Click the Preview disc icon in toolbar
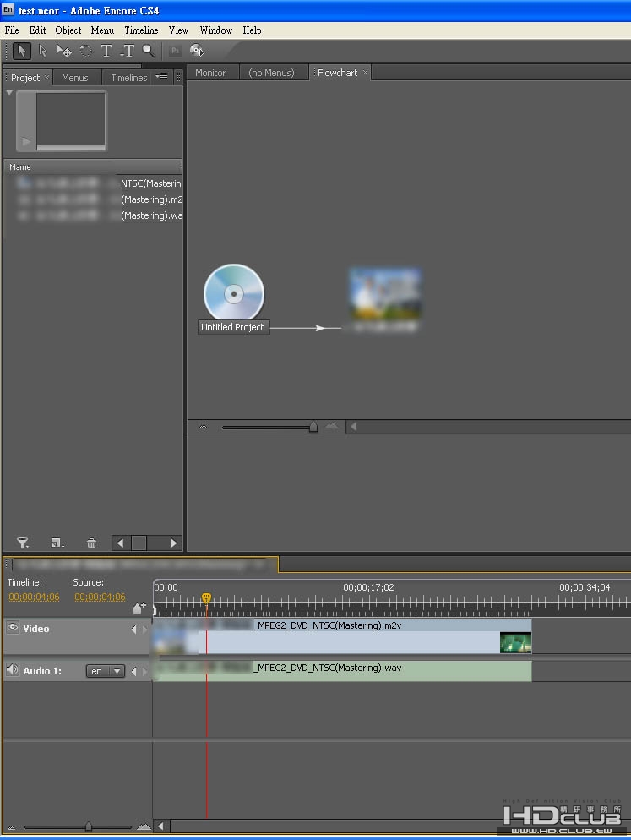631x840 pixels. click(197, 51)
